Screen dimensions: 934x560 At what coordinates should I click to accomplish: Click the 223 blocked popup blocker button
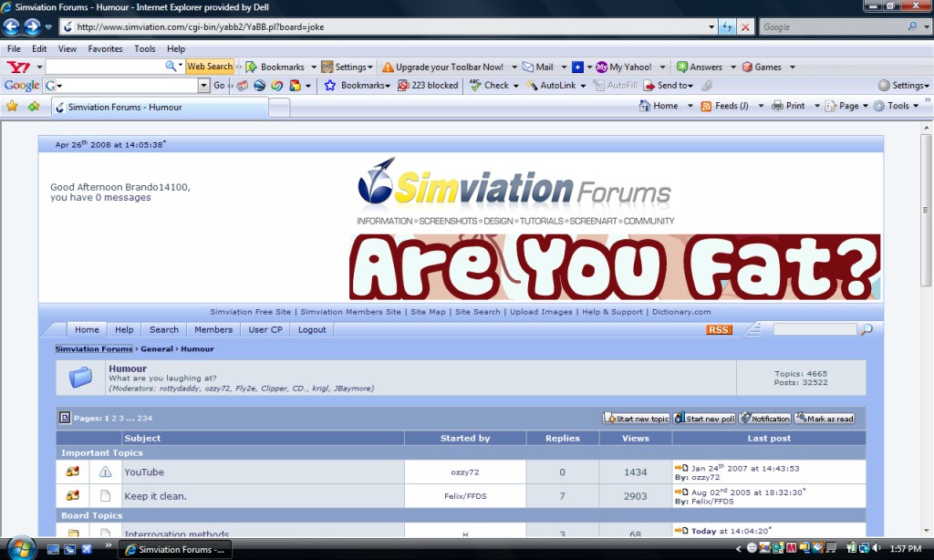click(x=428, y=85)
